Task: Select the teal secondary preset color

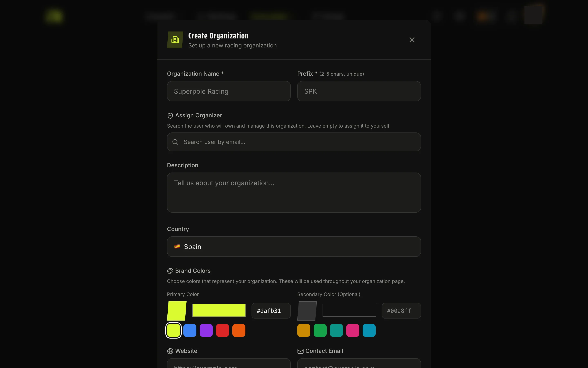Action: tap(336, 330)
